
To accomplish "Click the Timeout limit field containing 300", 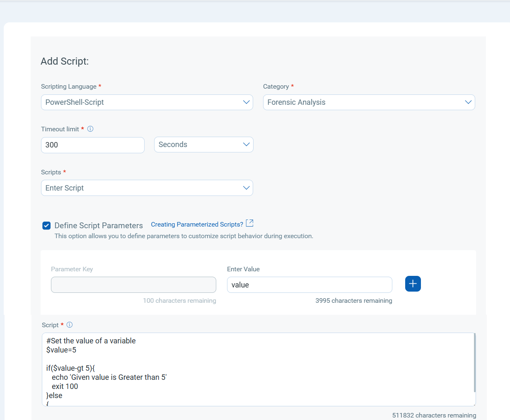I will (x=92, y=145).
